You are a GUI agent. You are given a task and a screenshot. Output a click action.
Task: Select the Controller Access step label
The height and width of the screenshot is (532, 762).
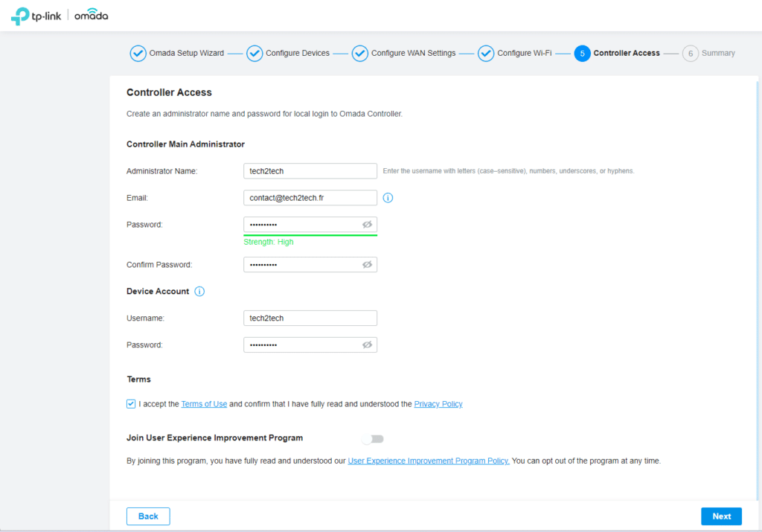coord(626,54)
